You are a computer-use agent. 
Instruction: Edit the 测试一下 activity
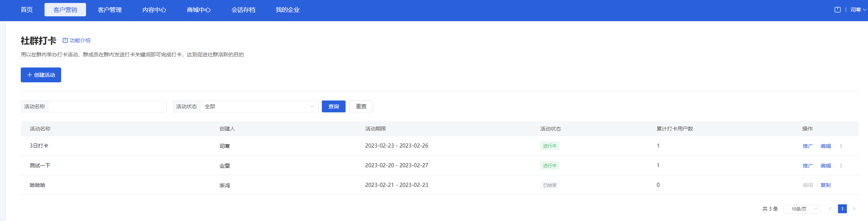825,166
